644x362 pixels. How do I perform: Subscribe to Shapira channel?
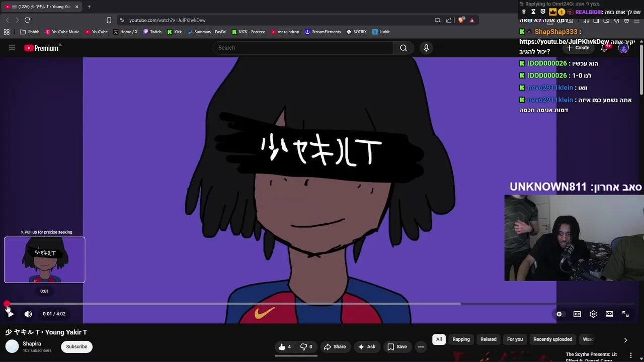pos(76,346)
